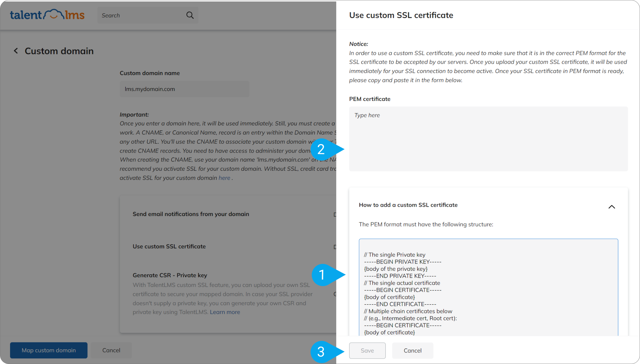Click the numbered callout marker 1

click(322, 275)
